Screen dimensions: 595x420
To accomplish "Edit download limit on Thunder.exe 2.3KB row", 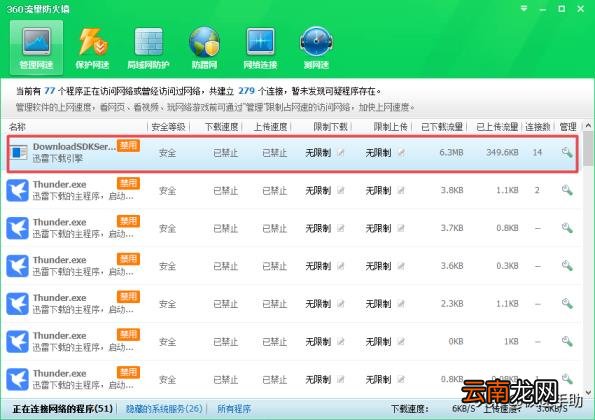I will [341, 304].
